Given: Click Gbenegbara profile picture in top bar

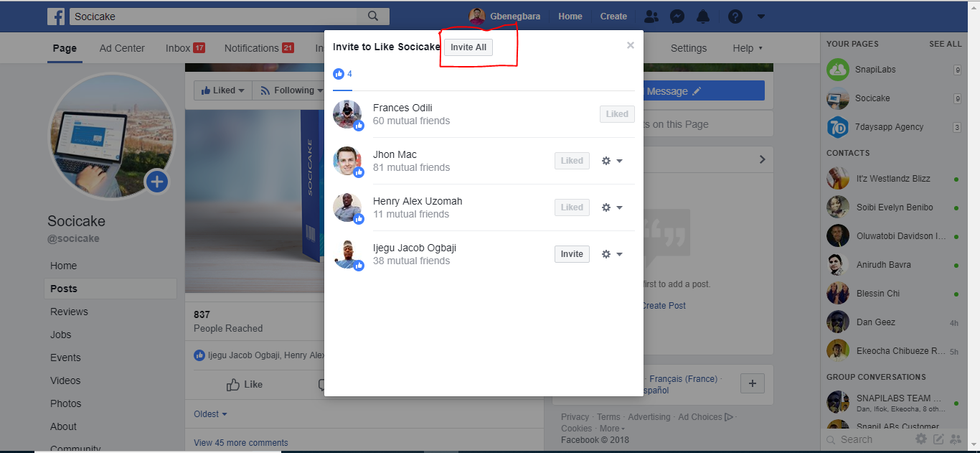Looking at the screenshot, I should tap(476, 16).
